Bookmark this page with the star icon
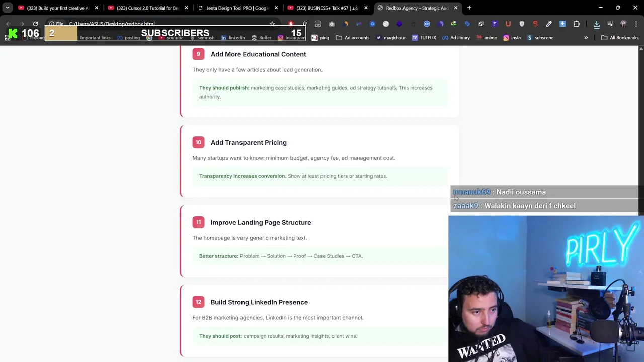This screenshot has height=362, width=644. click(272, 24)
